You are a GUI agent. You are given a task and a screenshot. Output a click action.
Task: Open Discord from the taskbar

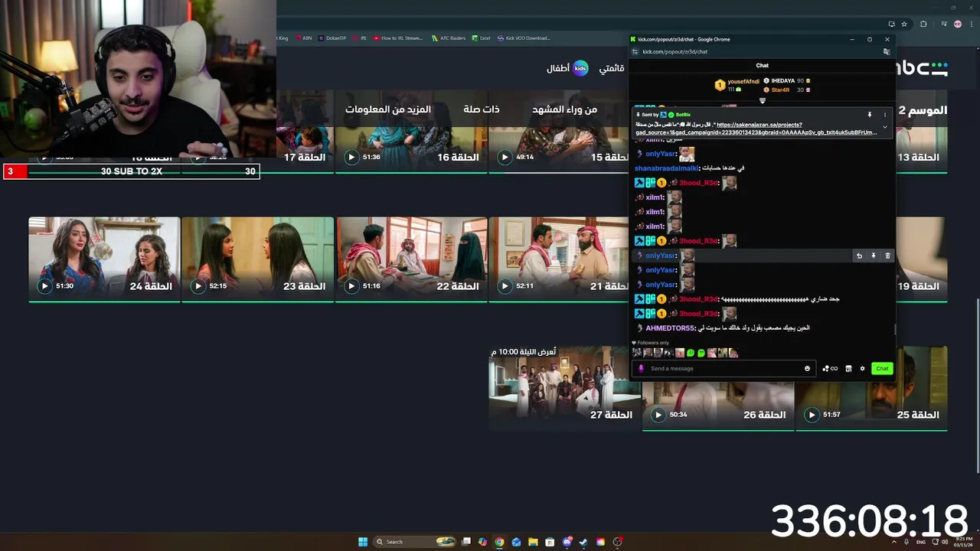567,542
